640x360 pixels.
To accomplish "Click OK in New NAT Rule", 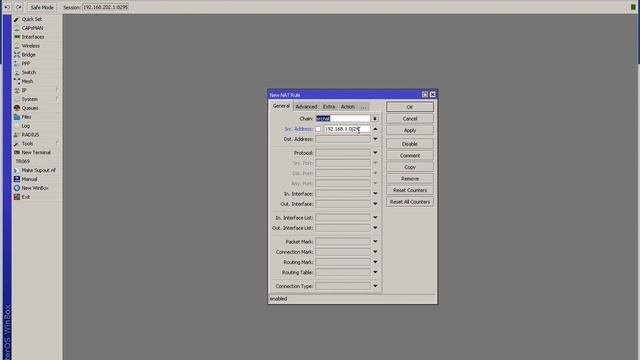I will [x=410, y=107].
